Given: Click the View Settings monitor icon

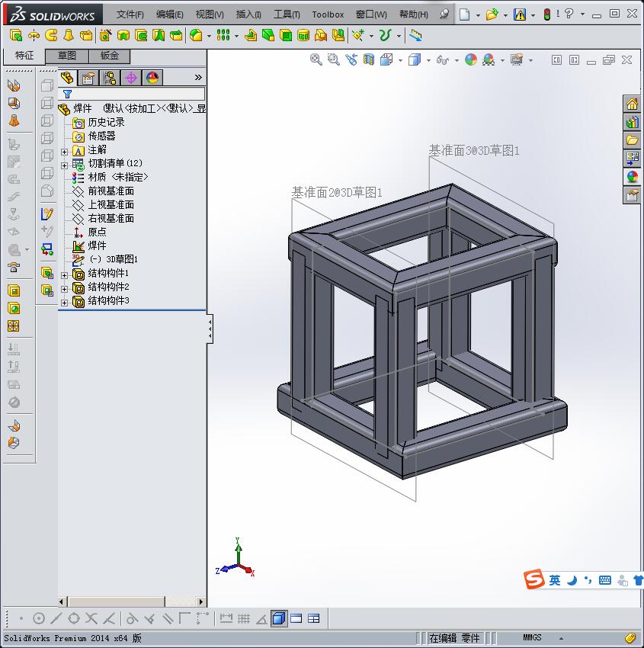Looking at the screenshot, I should pyautogui.click(x=517, y=60).
